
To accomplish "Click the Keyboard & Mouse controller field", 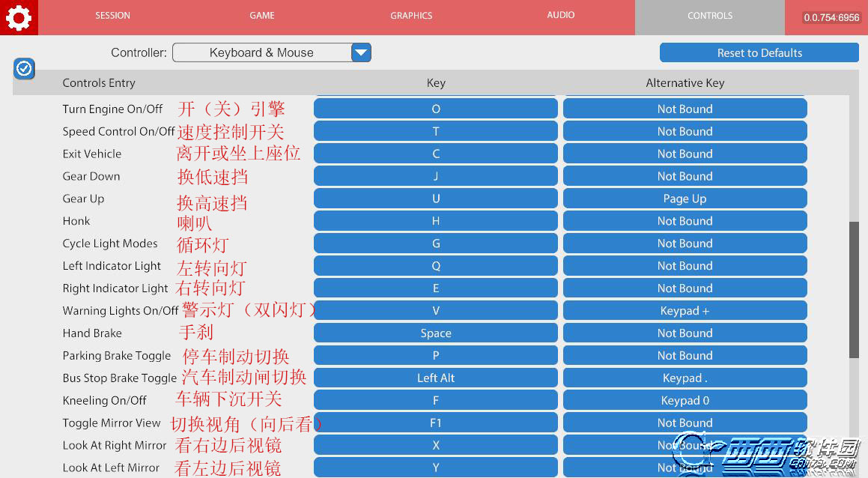I will [262, 52].
